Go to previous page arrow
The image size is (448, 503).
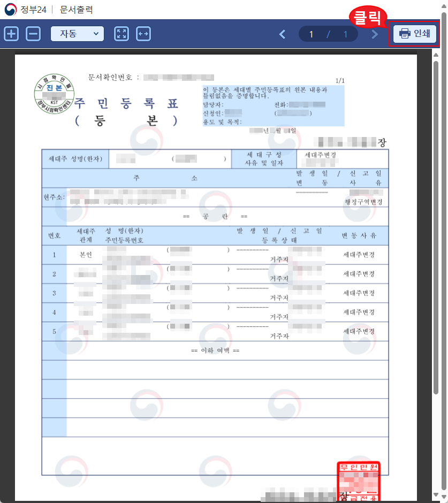pos(283,34)
